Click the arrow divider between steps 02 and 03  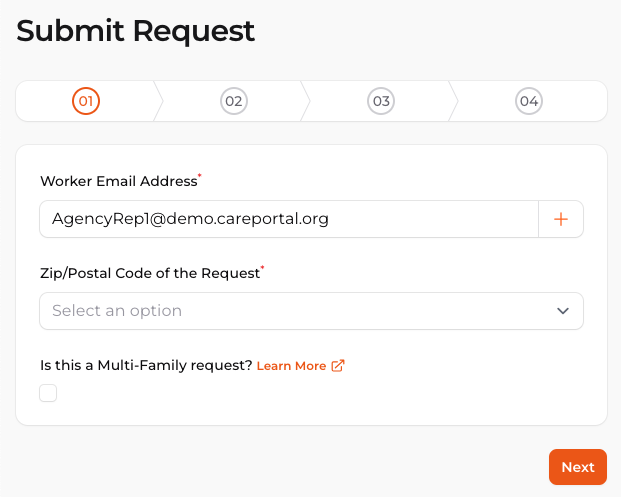(306, 101)
